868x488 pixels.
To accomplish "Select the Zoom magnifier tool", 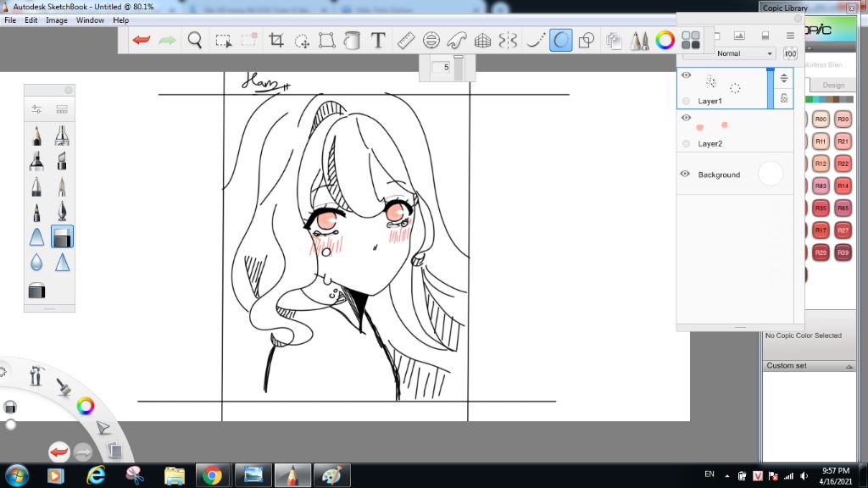I will click(194, 40).
